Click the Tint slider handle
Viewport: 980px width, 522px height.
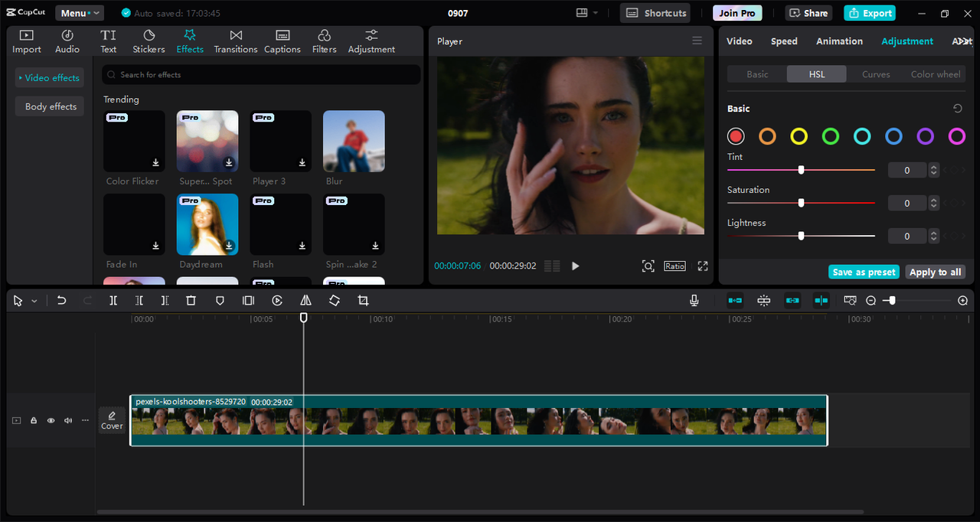801,170
